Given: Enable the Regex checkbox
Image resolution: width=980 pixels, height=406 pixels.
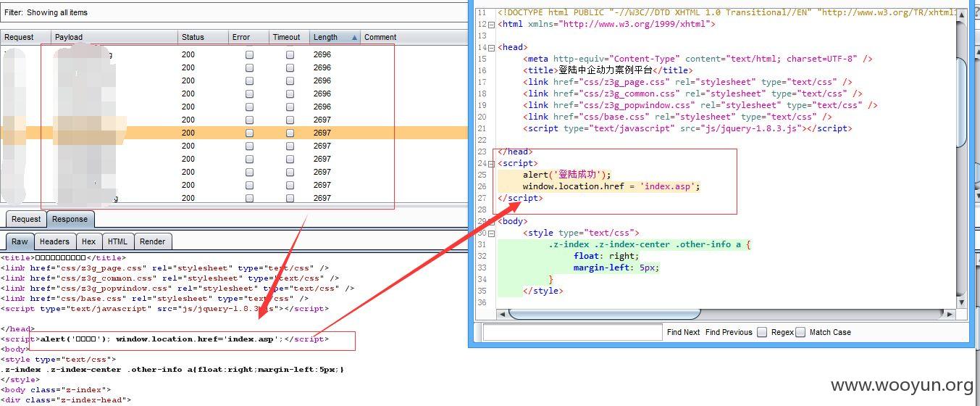Looking at the screenshot, I should pyautogui.click(x=762, y=332).
